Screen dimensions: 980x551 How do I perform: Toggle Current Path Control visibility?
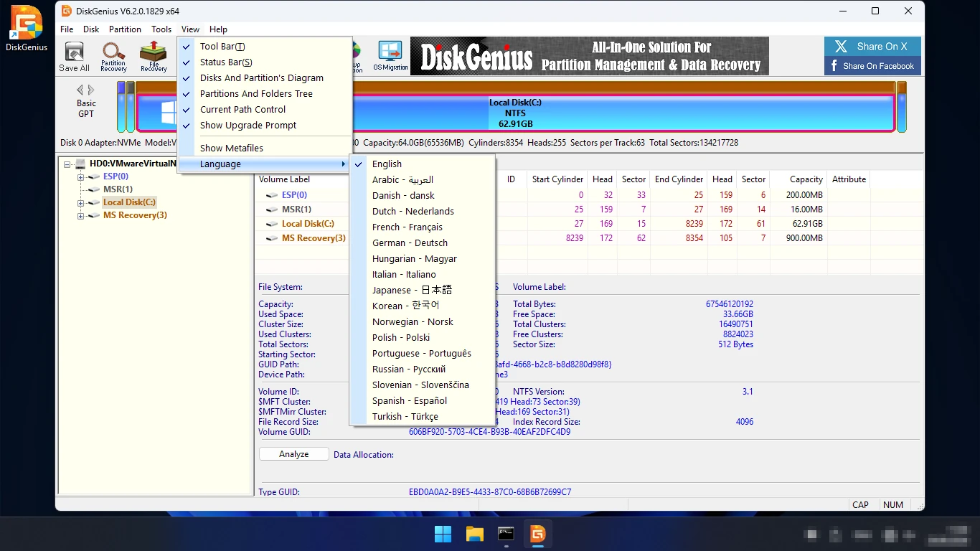tap(265, 110)
